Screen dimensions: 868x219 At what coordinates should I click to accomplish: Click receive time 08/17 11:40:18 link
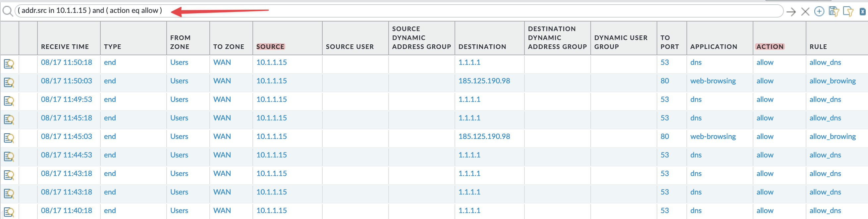coord(66,210)
